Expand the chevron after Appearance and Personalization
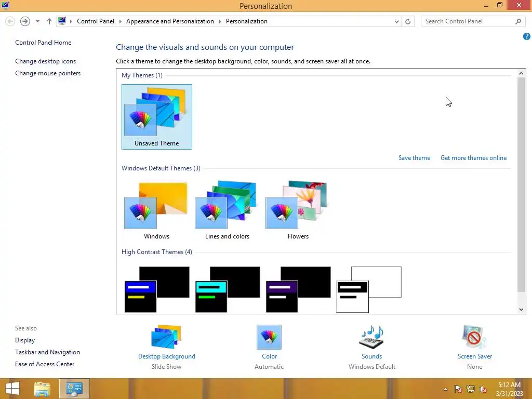The image size is (532, 399). click(220, 21)
